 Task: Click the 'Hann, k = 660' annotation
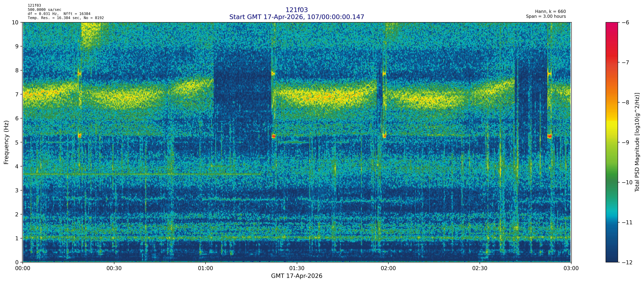(x=550, y=12)
